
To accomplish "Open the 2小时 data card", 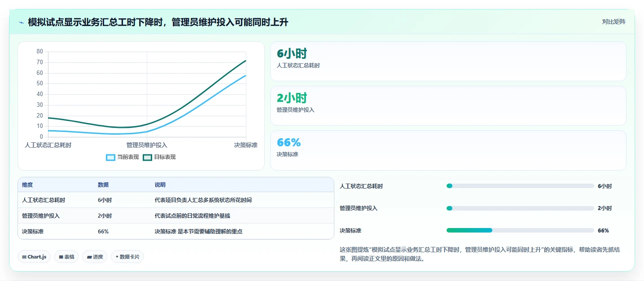I will click(448, 105).
